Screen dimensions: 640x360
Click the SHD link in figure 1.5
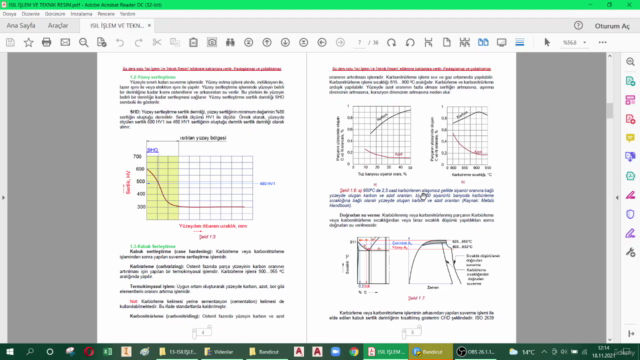tap(153, 150)
